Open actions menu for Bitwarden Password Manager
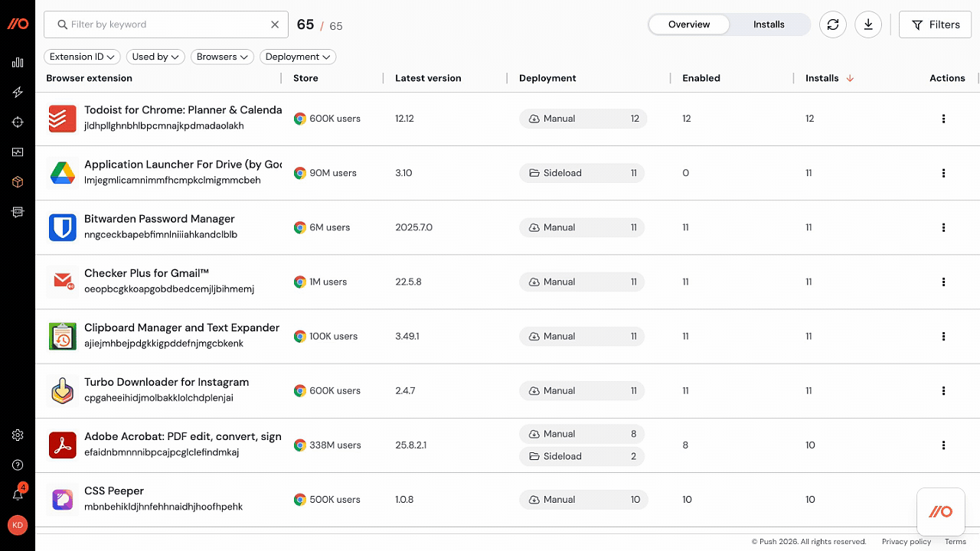 [x=943, y=227]
